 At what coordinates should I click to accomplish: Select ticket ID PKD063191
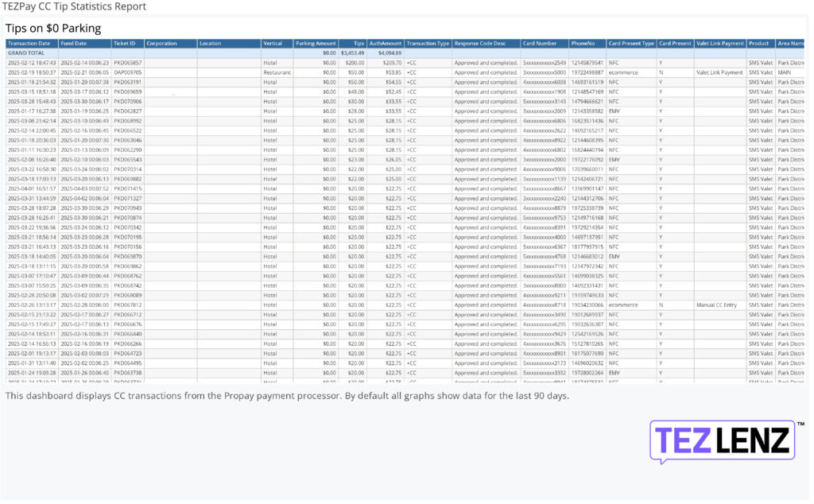point(128,82)
